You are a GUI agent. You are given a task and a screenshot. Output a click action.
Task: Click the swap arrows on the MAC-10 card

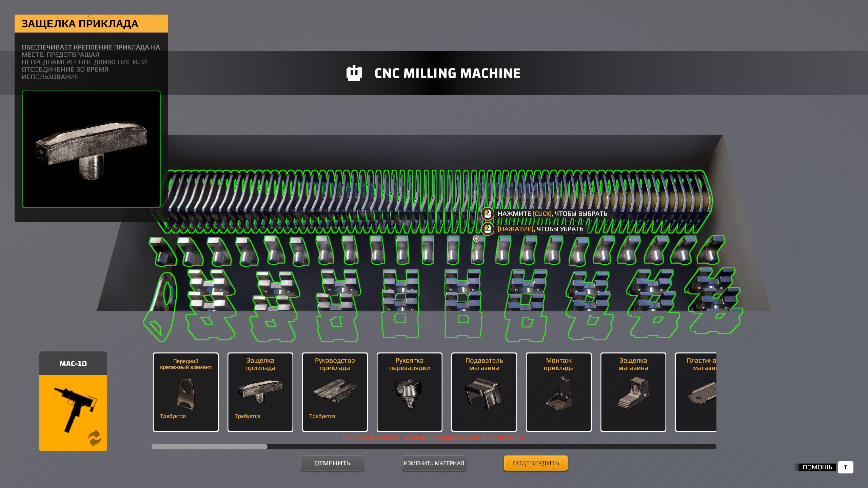pyautogui.click(x=95, y=438)
